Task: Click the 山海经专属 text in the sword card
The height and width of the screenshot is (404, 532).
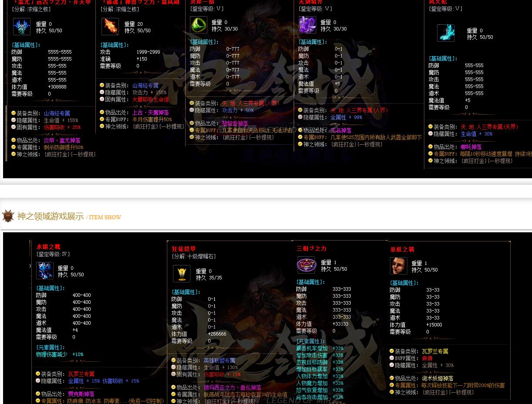Action: pyautogui.click(x=146, y=86)
